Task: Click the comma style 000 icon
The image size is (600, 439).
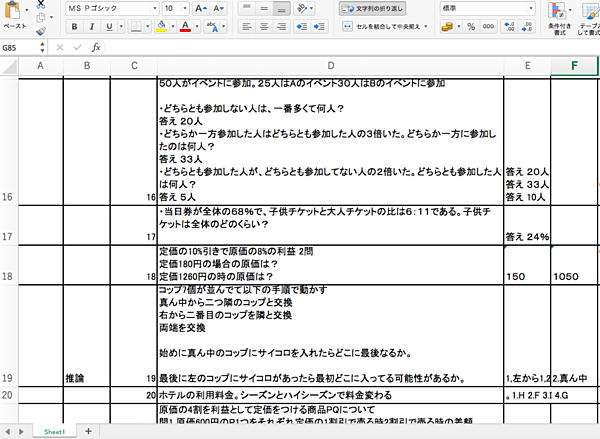Action: pos(486,27)
